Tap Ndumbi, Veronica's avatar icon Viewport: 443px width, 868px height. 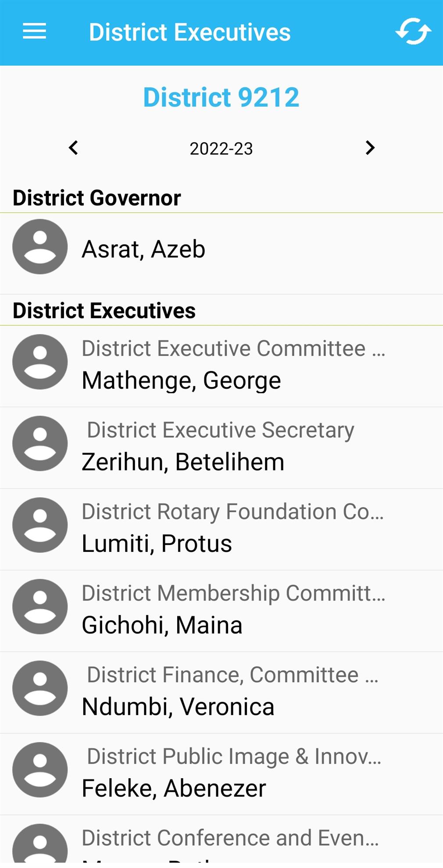click(x=40, y=688)
